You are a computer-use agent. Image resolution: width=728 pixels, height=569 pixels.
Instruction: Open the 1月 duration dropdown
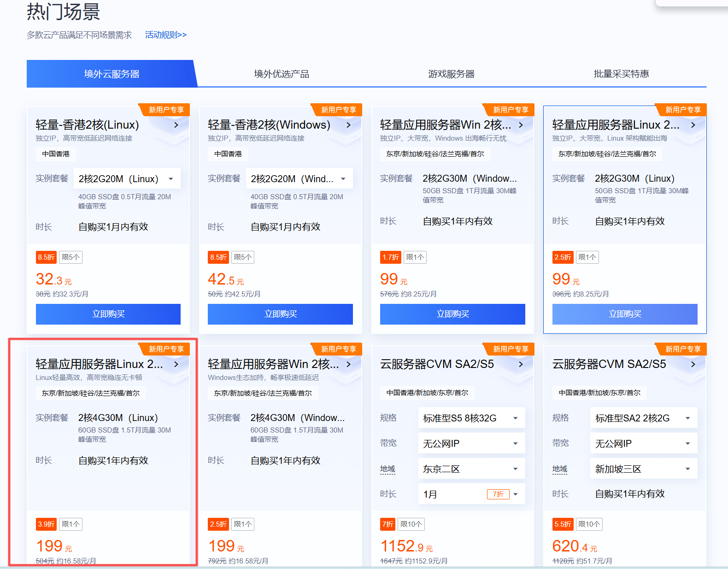point(471,494)
